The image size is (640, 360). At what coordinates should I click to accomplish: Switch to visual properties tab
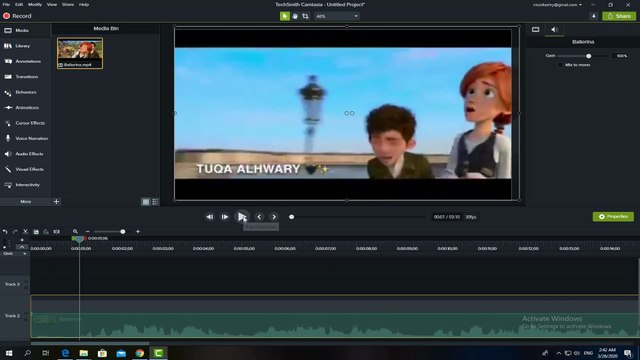coord(536,29)
